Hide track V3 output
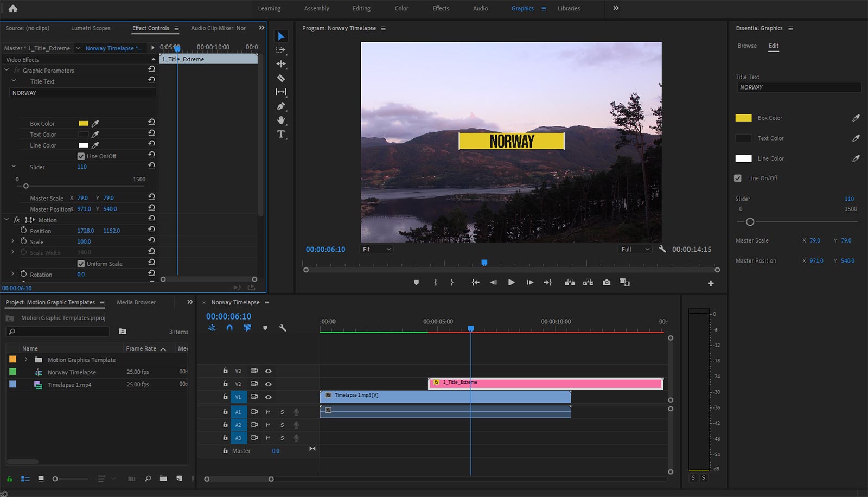Image resolution: width=868 pixels, height=497 pixels. pyautogui.click(x=268, y=371)
